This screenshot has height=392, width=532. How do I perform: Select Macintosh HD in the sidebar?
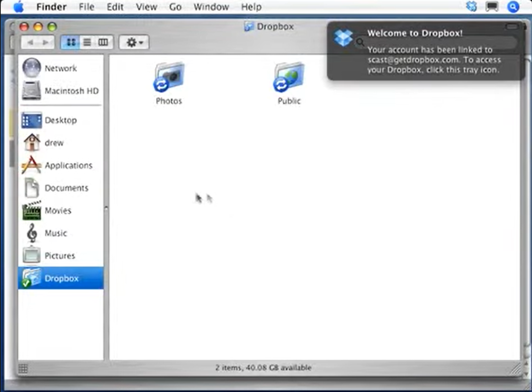61,91
